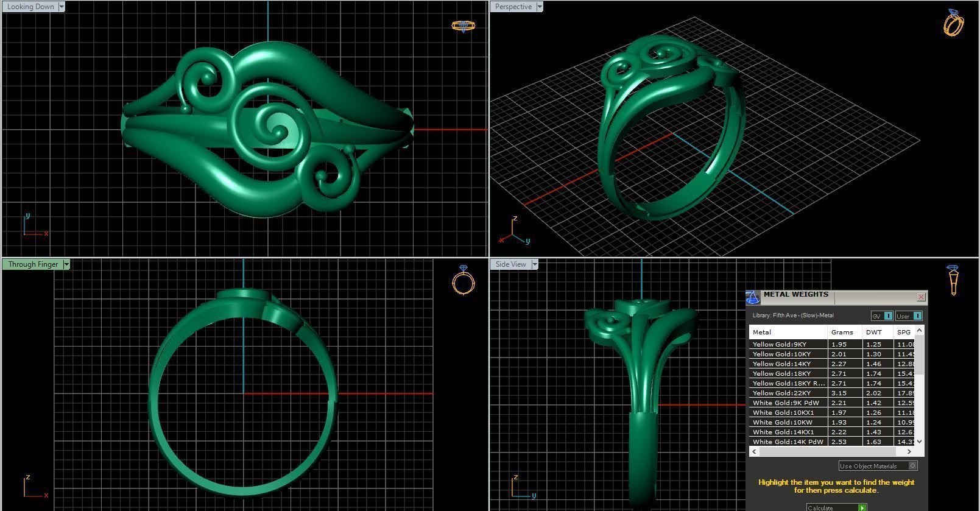Click the scroll up arrow of metal list
The height and width of the screenshot is (511, 980).
click(920, 330)
